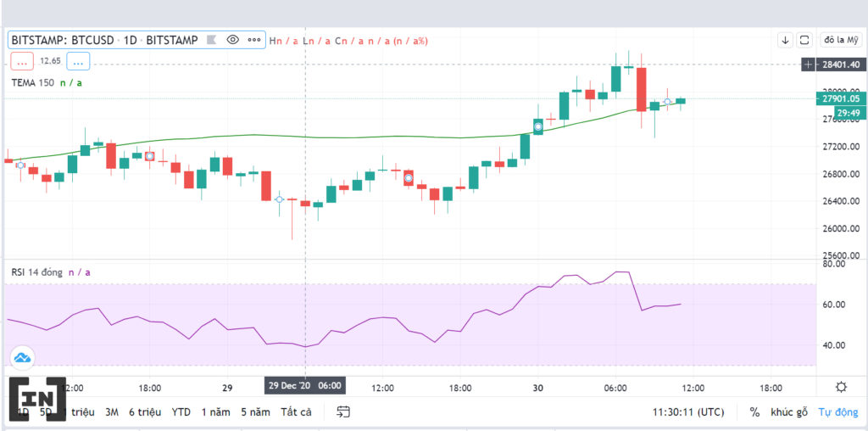Image resolution: width=868 pixels, height=431 pixels.
Task: Open the đô la Mỹ currency dropdown
Action: [x=841, y=40]
